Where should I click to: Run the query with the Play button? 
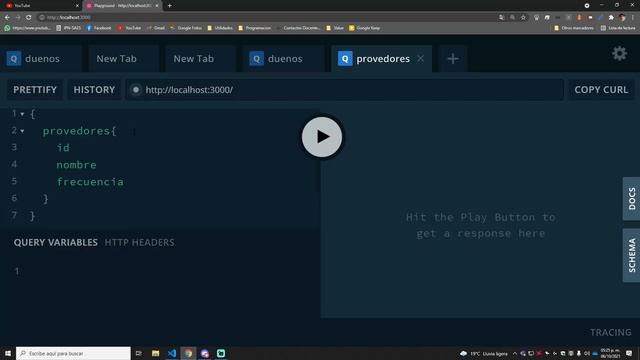(322, 137)
